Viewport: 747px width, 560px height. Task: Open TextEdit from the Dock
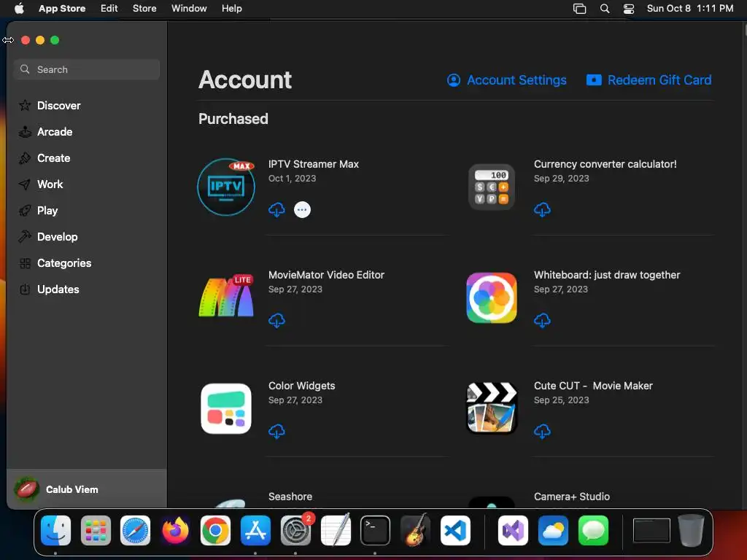pos(336,530)
